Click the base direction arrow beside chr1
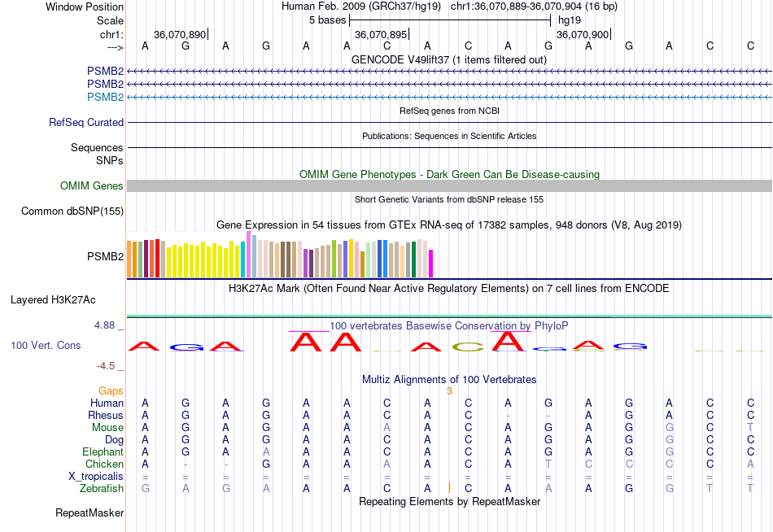The height and width of the screenshot is (532, 773). point(116,47)
